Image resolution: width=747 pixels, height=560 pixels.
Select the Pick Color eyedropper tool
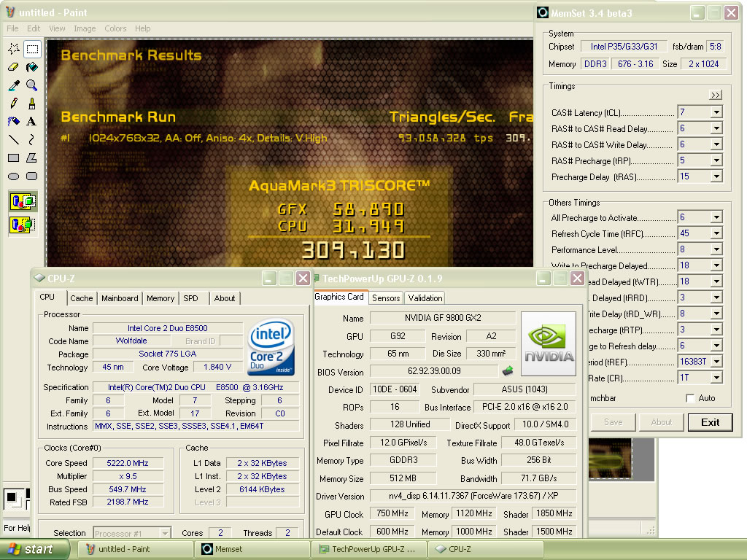[14, 85]
